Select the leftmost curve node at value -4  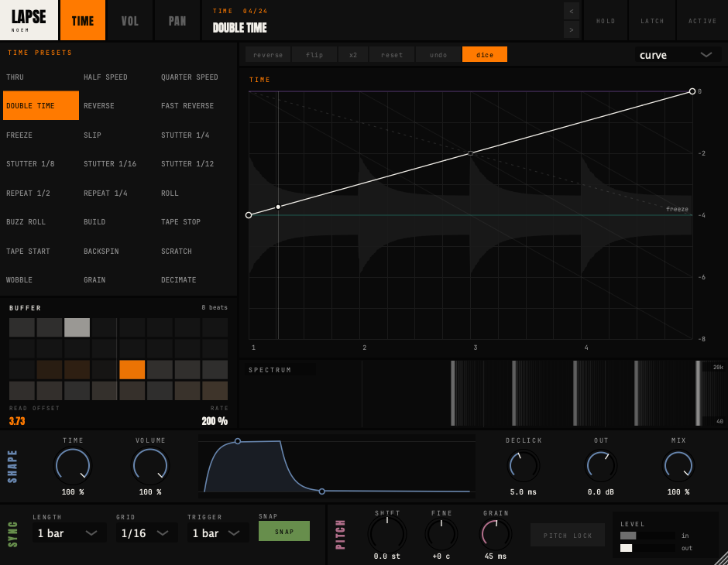pyautogui.click(x=249, y=214)
